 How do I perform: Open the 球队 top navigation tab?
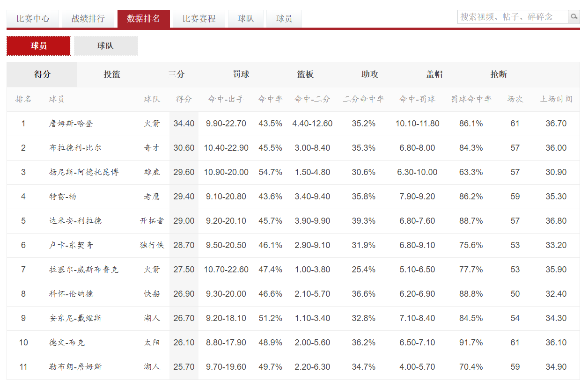246,19
